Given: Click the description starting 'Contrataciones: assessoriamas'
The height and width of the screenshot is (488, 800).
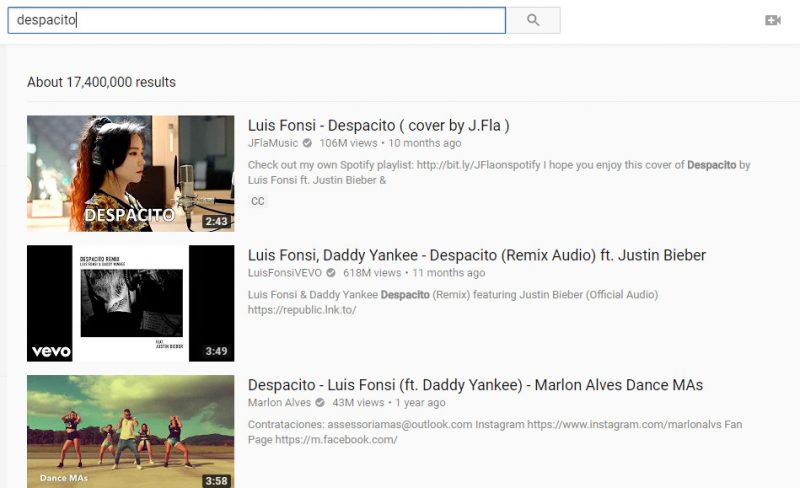Looking at the screenshot, I should pos(495,432).
